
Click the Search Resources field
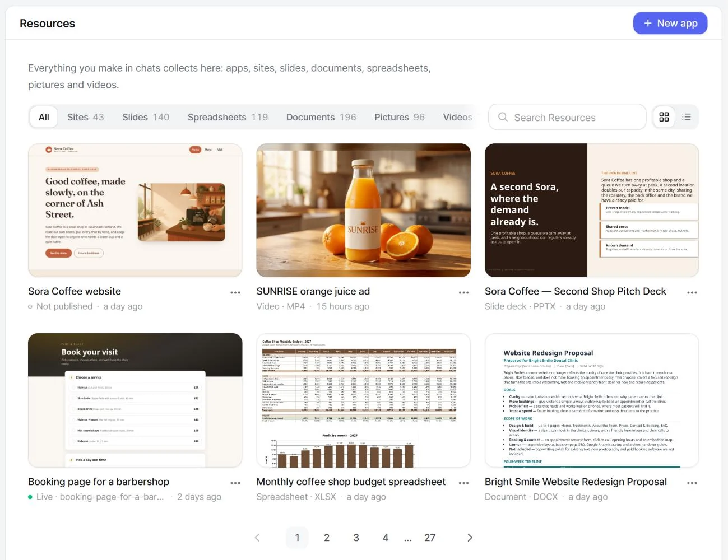567,117
